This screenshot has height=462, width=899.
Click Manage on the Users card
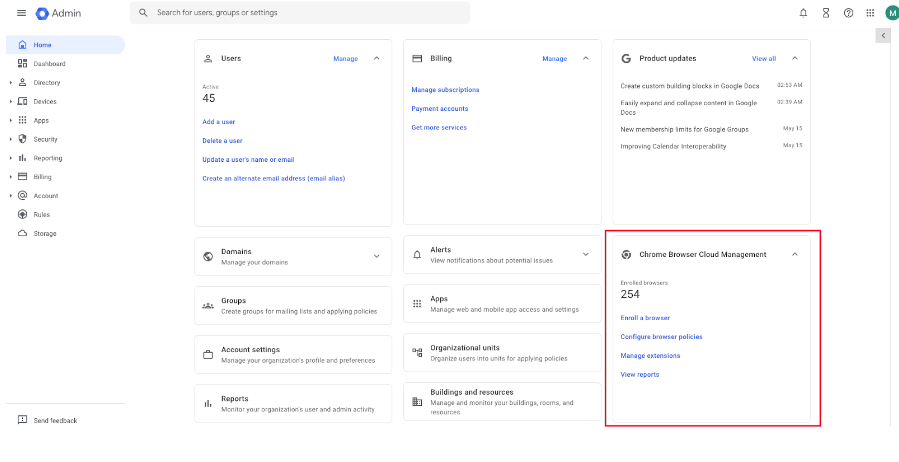pyautogui.click(x=346, y=58)
